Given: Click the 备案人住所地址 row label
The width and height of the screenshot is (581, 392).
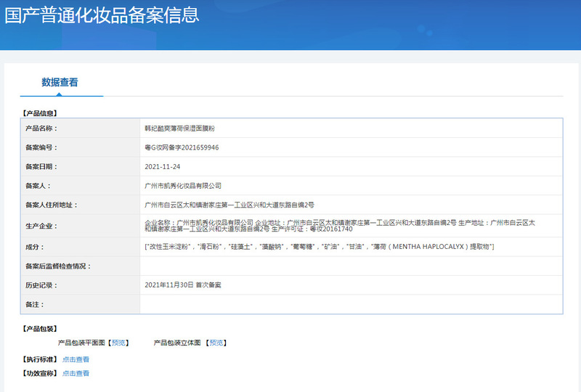Looking at the screenshot, I should click(51, 205).
